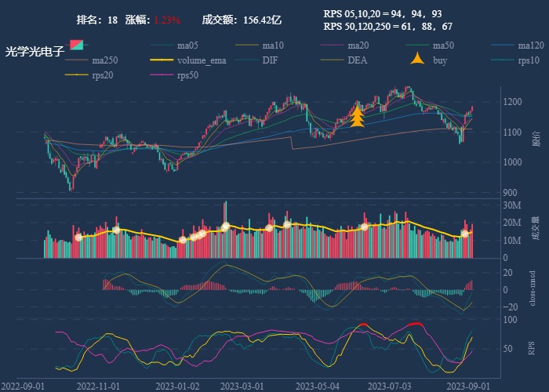This screenshot has height=392, width=549.
Task: Toggle ma05 line visibility in legend
Action: 187,45
